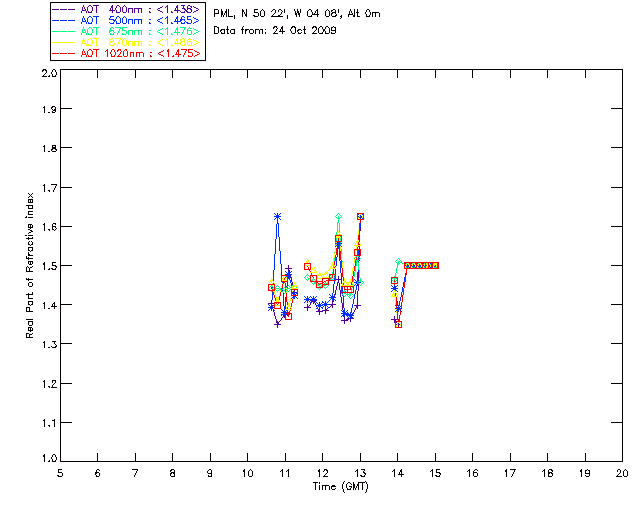Click the 1.8 tick label on y-axis

click(x=49, y=148)
